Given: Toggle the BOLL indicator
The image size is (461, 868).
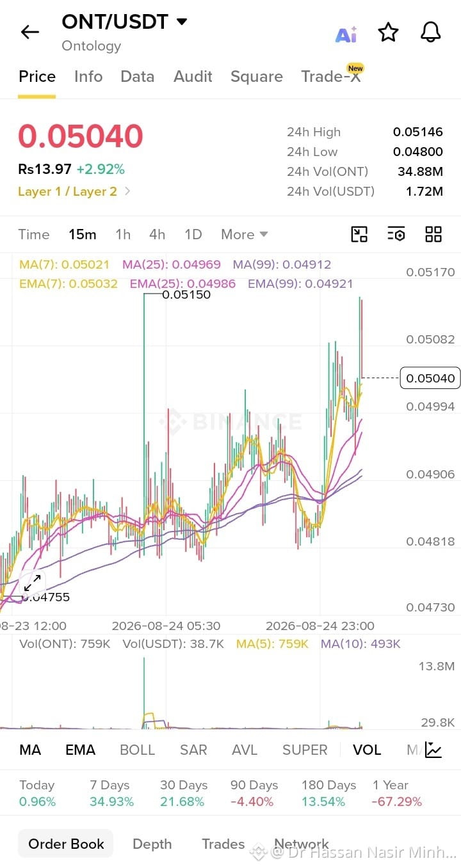Looking at the screenshot, I should (x=137, y=750).
